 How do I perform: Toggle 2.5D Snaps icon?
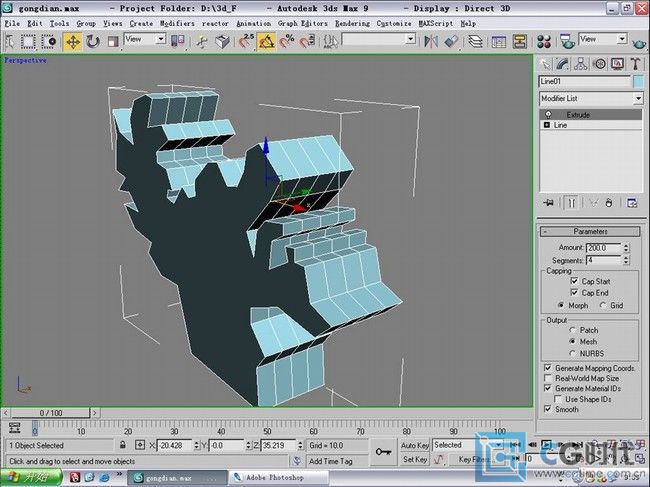(x=246, y=41)
